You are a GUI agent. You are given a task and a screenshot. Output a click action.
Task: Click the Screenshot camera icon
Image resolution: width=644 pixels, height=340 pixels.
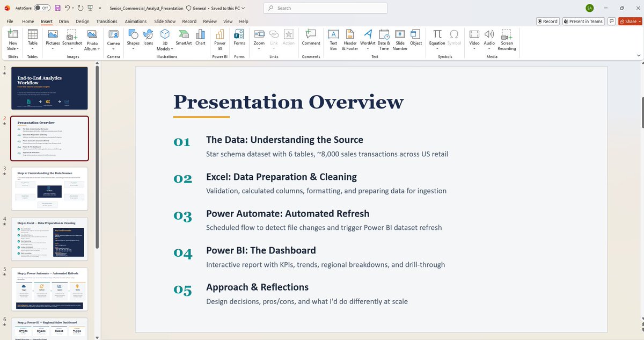coord(72,34)
